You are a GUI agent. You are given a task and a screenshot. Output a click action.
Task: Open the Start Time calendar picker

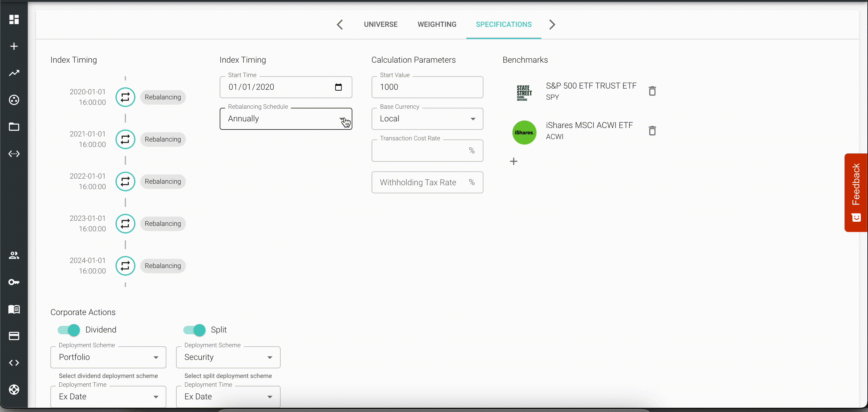coord(338,87)
